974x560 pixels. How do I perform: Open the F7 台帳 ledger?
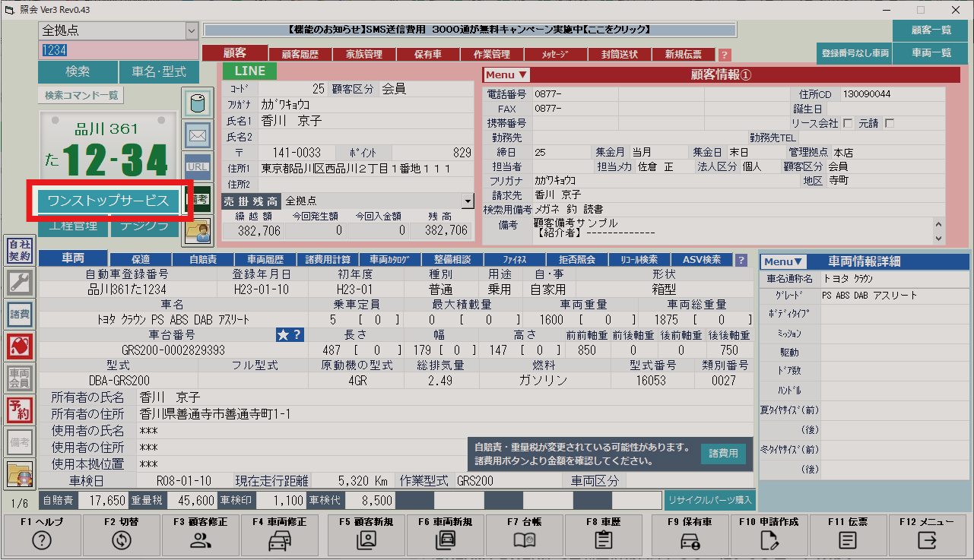[x=525, y=534]
